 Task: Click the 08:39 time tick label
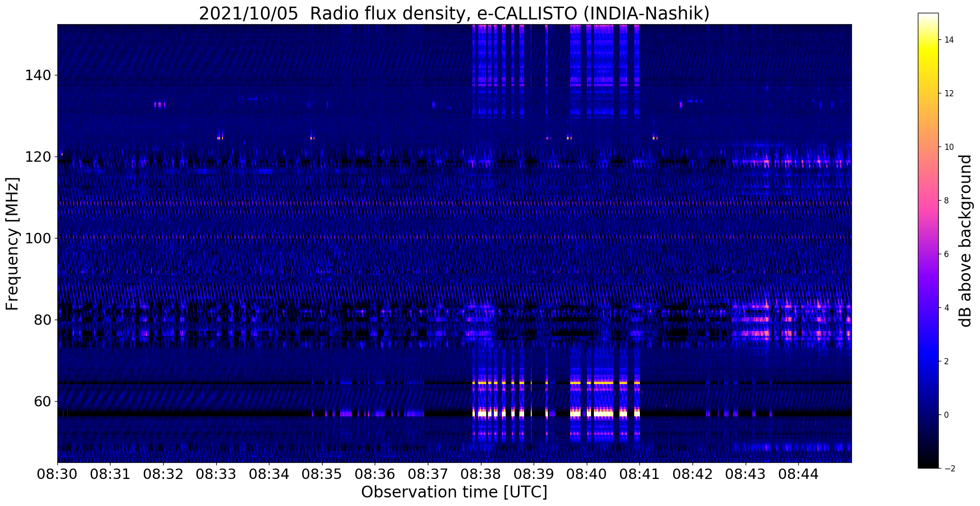pos(534,474)
